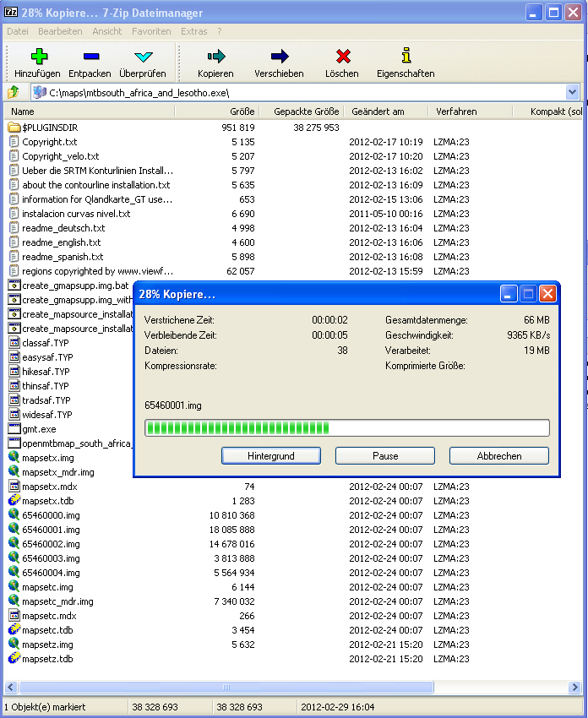Click the Überprüfen checkmark icon
Viewport: 588px width, 718px height.
click(144, 57)
